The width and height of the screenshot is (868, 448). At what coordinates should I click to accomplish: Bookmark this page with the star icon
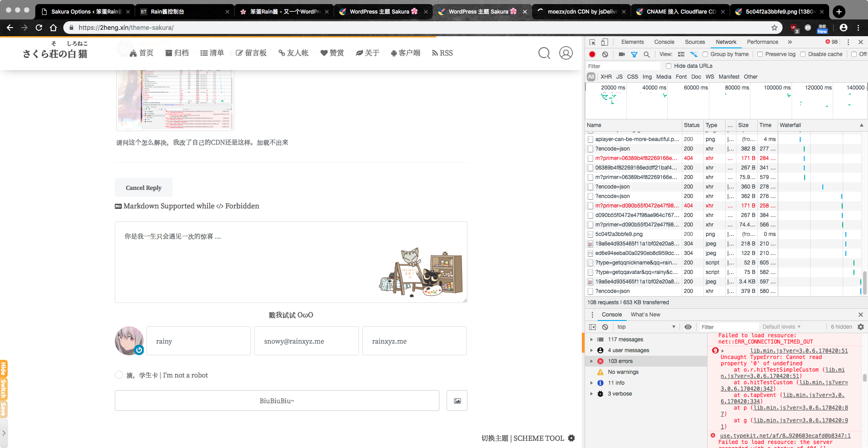pyautogui.click(x=774, y=28)
